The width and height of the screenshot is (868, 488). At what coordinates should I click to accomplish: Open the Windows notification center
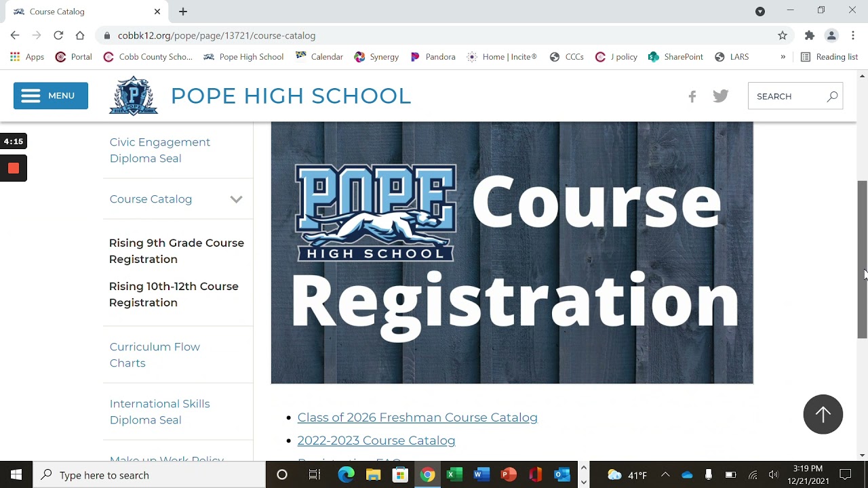(x=846, y=474)
